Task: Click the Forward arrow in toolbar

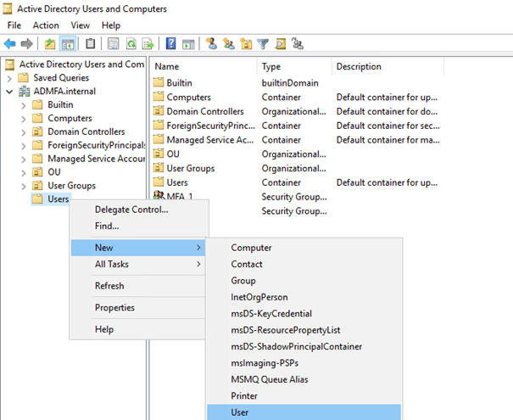Action: tap(27, 43)
